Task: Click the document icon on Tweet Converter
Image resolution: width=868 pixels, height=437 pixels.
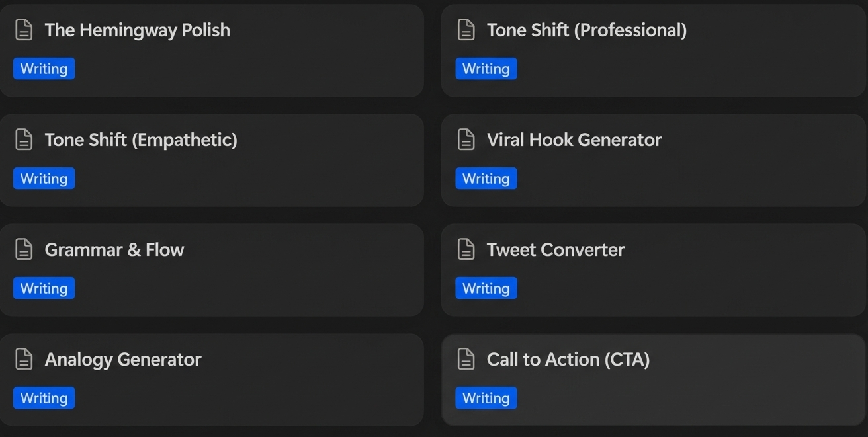Action: 466,249
